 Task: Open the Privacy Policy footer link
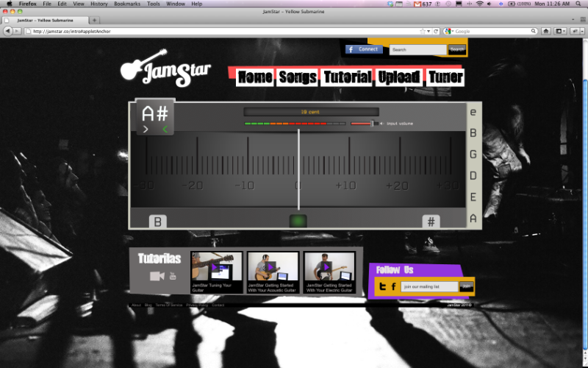tap(197, 305)
